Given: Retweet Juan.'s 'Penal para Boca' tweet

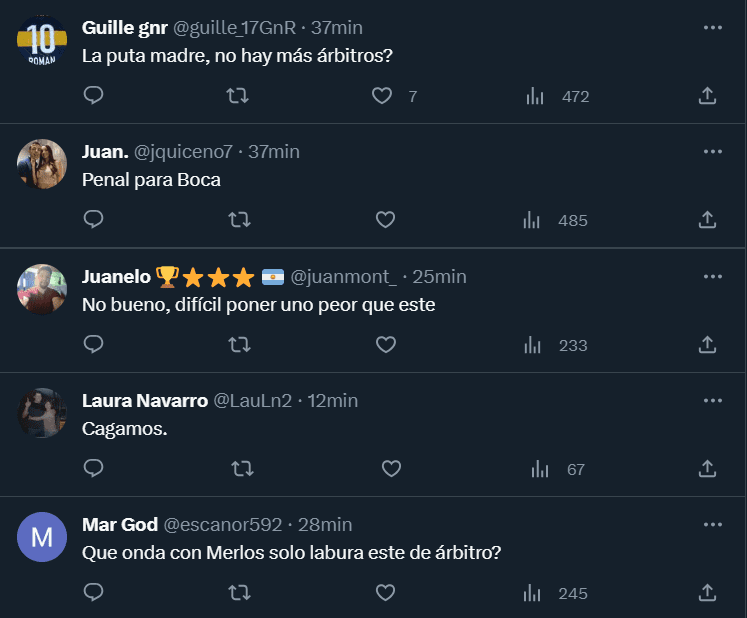Looking at the screenshot, I should pos(239,220).
